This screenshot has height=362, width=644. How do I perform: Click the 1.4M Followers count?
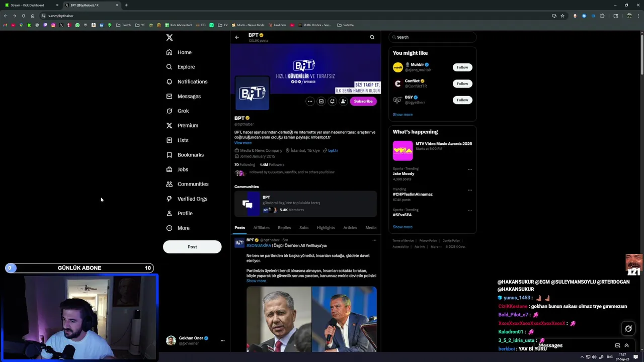click(x=272, y=164)
